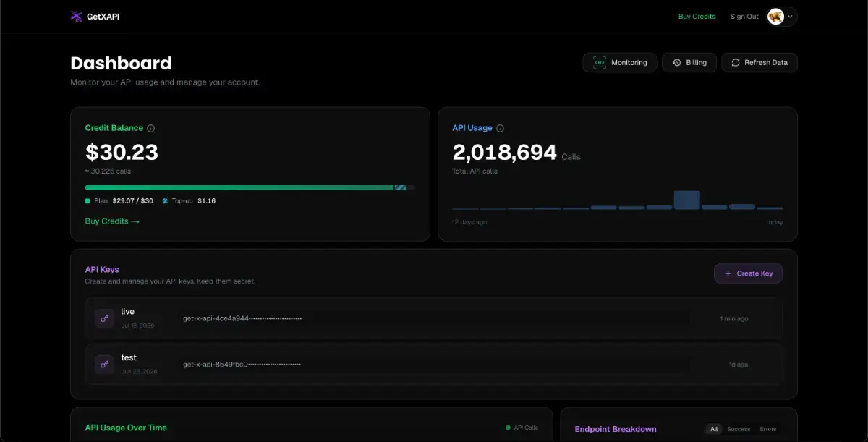
Task: Select the All tab in Endpoint Breakdown
Action: click(x=714, y=429)
